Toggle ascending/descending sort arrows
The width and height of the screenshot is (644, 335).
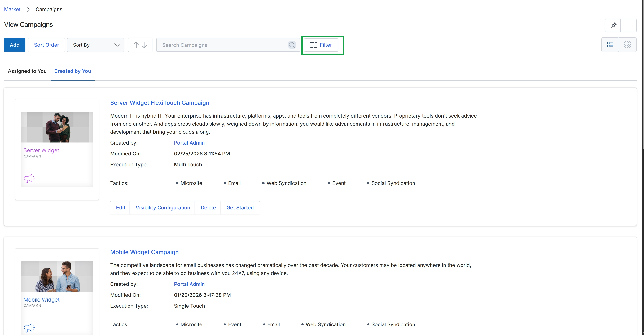[140, 45]
